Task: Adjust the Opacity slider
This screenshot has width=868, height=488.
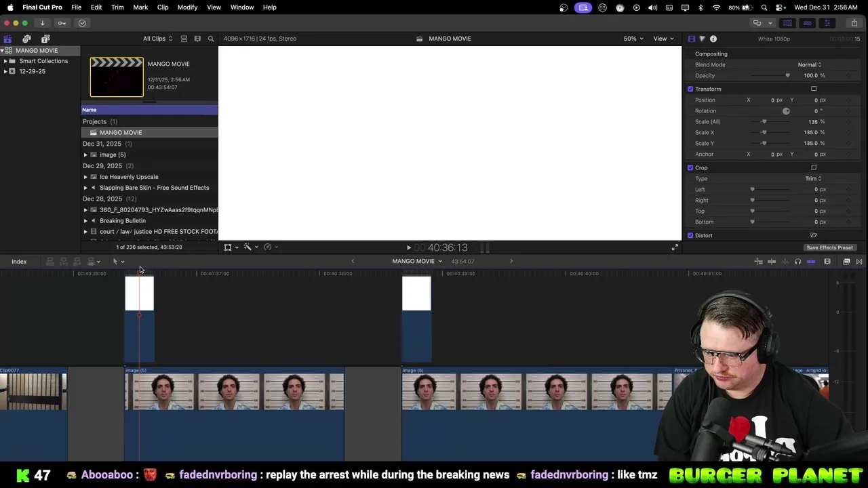Action: (x=769, y=75)
